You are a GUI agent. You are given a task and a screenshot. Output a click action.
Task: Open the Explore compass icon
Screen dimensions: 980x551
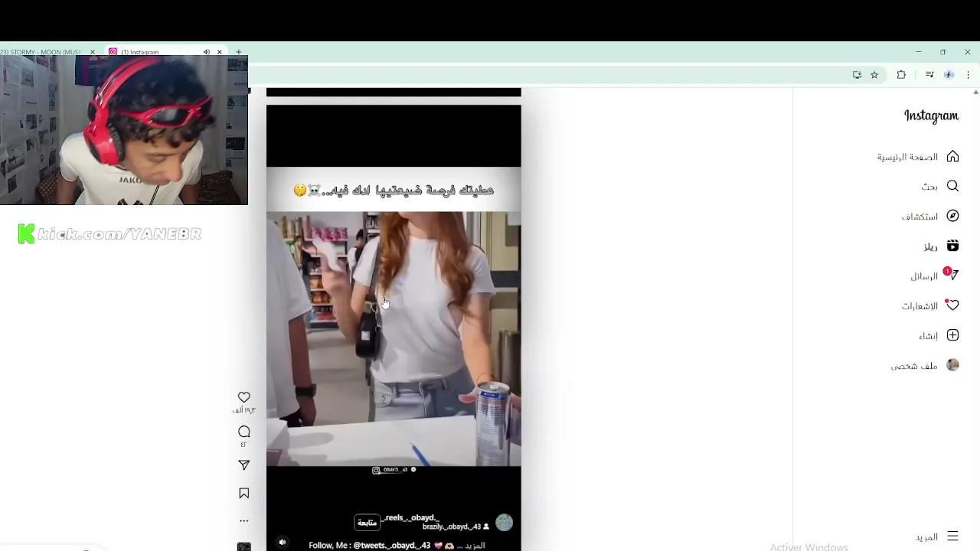952,216
